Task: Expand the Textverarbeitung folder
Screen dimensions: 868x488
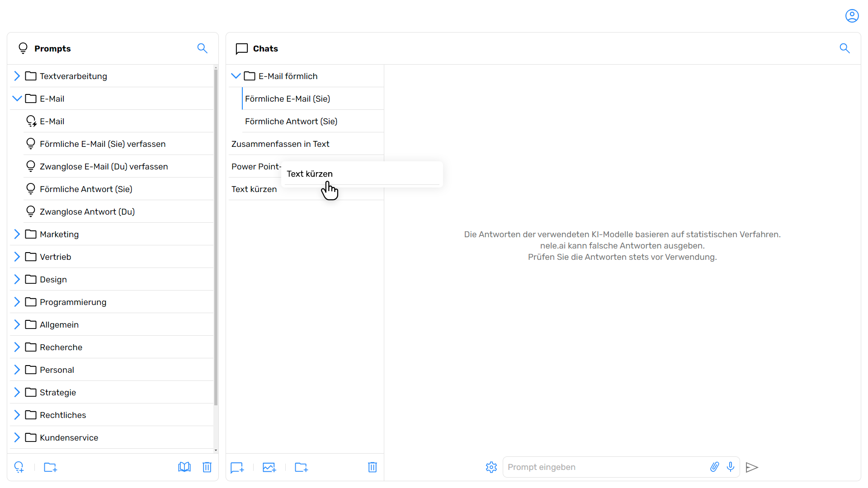Action: tap(16, 76)
